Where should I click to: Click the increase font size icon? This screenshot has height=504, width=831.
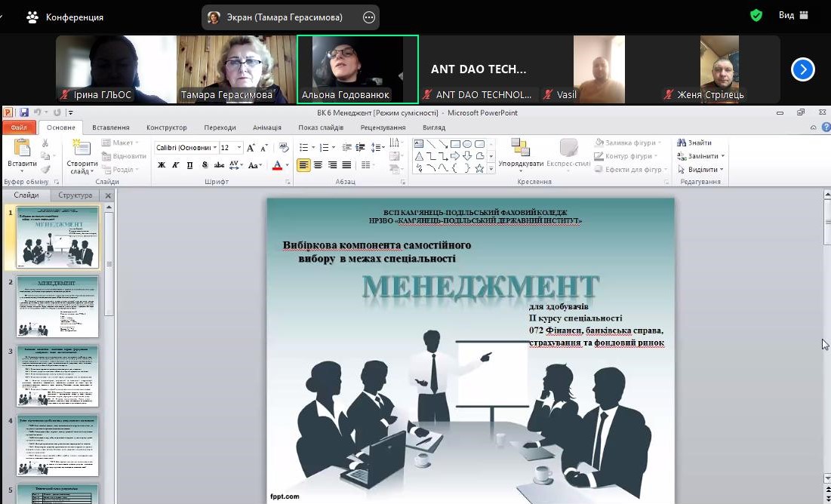click(251, 148)
